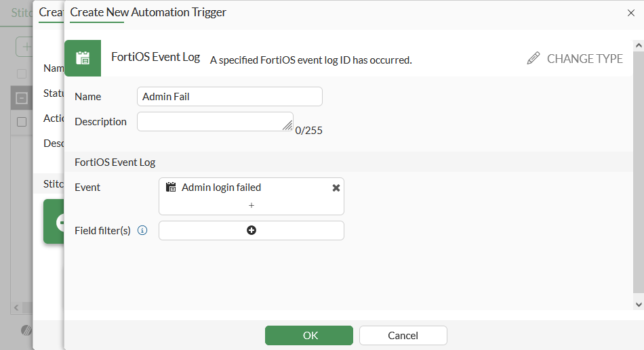Screen dimensions: 644x350
Task: Add a field filter with the plus icon
Action: [x=251, y=230]
